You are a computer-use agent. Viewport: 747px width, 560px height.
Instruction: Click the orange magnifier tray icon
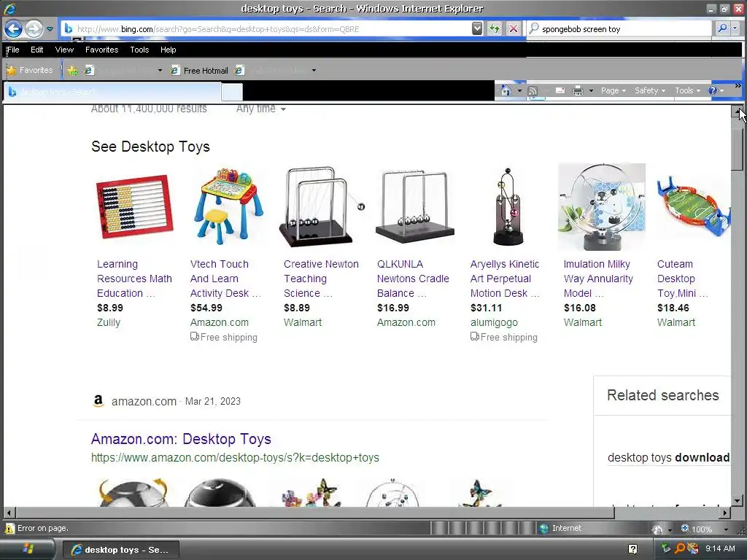pyautogui.click(x=679, y=548)
